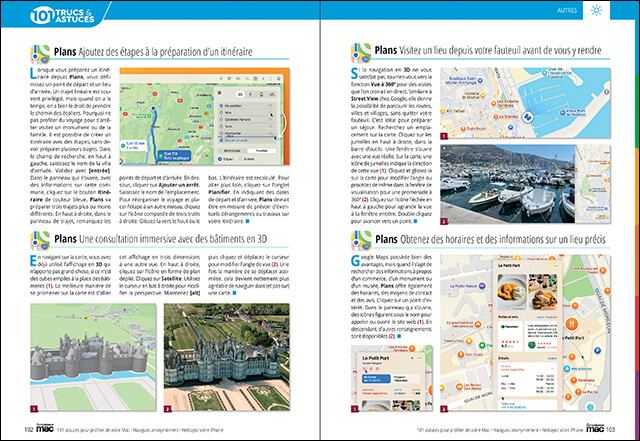Choose the Maintenant button

[x=232, y=151]
